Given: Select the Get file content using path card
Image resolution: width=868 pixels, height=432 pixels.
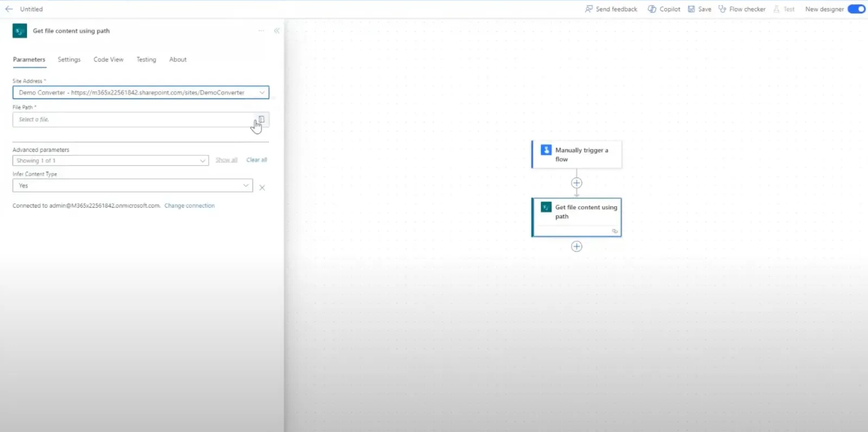Looking at the screenshot, I should [577, 217].
